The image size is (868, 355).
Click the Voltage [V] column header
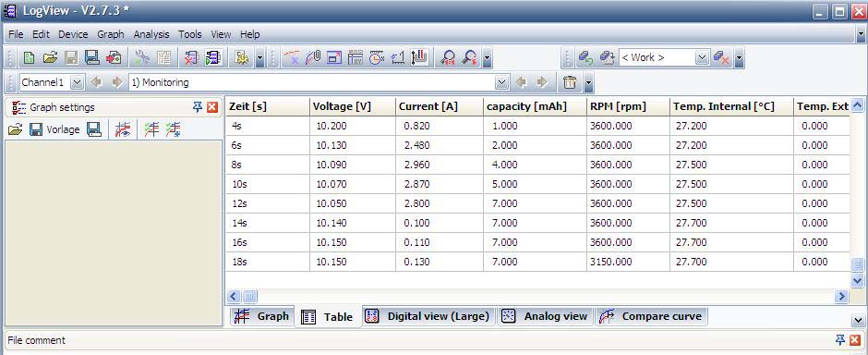point(352,106)
